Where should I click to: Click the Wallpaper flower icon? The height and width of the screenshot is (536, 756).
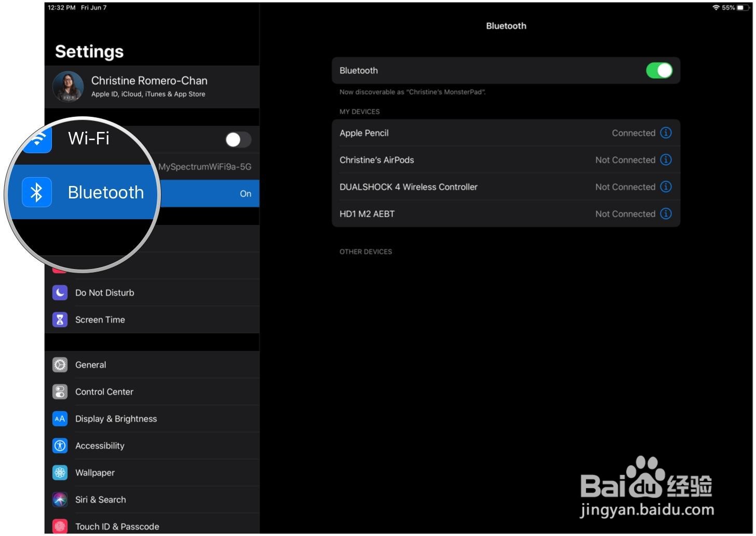60,473
